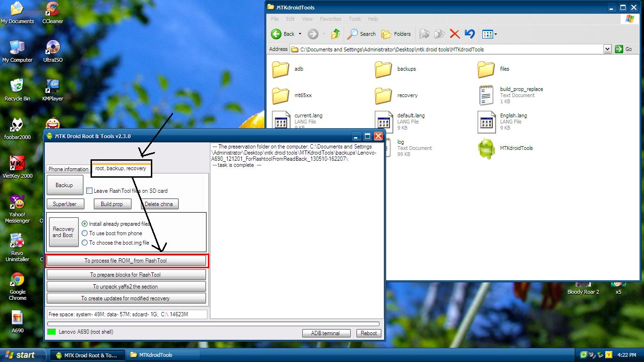Click the Explorer Back button
644x362 pixels.
tap(283, 34)
